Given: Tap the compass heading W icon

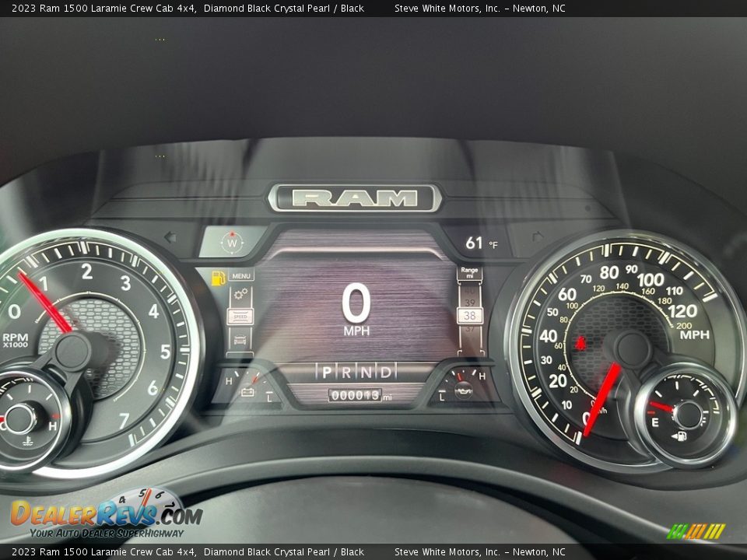Looking at the screenshot, I should (x=232, y=243).
